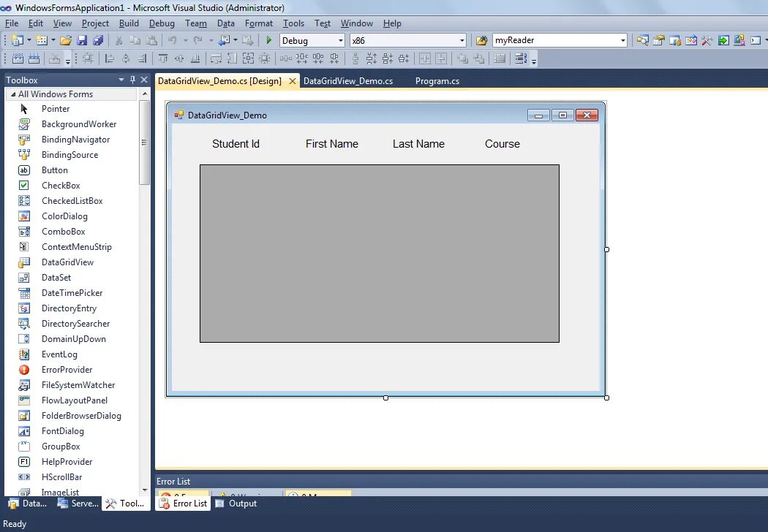Click the Cut scissors icon
This screenshot has height=532, width=768.
click(118, 41)
